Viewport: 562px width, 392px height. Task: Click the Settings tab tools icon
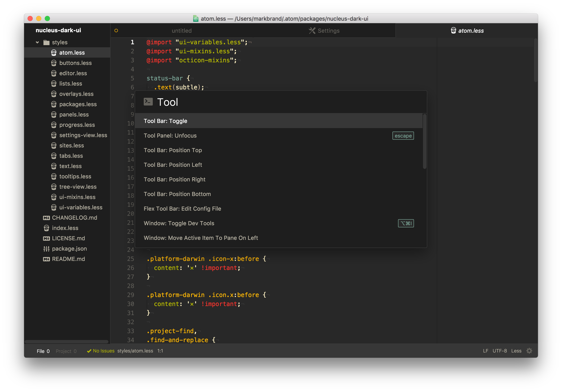tap(312, 31)
